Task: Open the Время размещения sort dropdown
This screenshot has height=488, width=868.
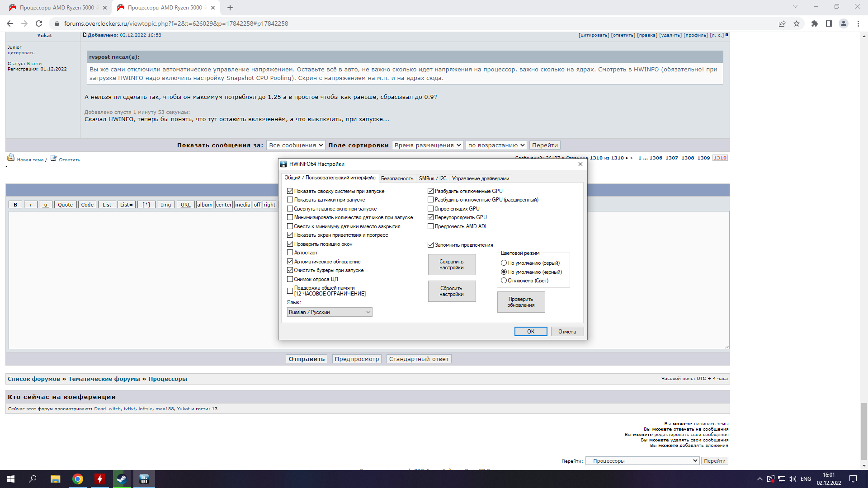Action: coord(427,145)
